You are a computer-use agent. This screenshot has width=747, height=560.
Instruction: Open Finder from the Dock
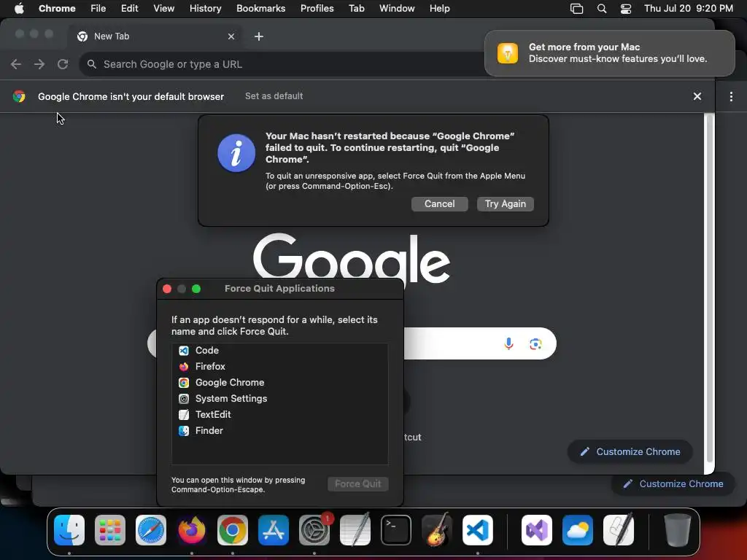[x=69, y=530]
